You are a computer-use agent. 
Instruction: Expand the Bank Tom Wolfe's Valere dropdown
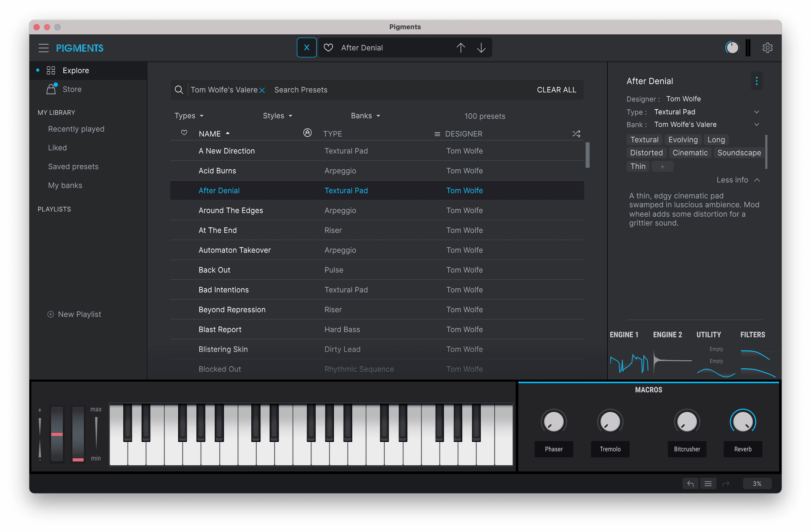pyautogui.click(x=756, y=125)
